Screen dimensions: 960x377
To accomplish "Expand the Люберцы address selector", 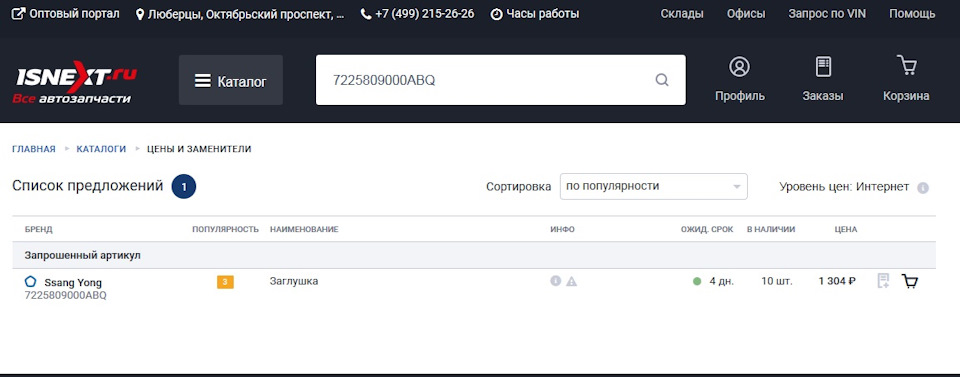I will [x=240, y=13].
